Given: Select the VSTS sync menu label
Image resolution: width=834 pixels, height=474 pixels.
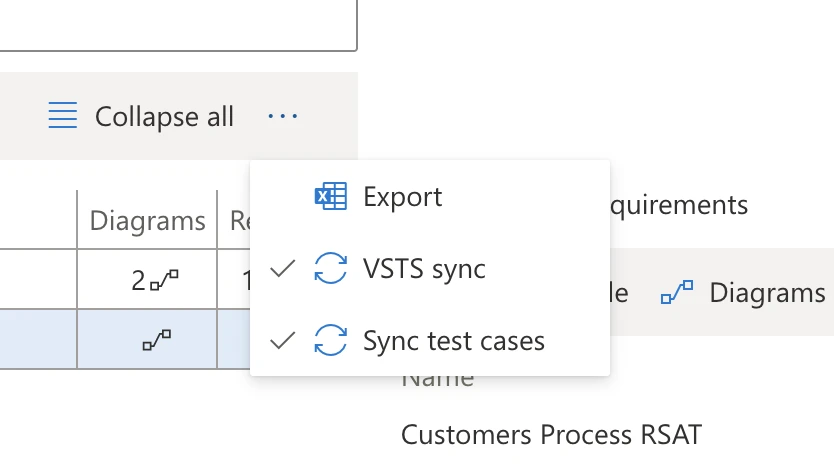Looking at the screenshot, I should pyautogui.click(x=424, y=269).
